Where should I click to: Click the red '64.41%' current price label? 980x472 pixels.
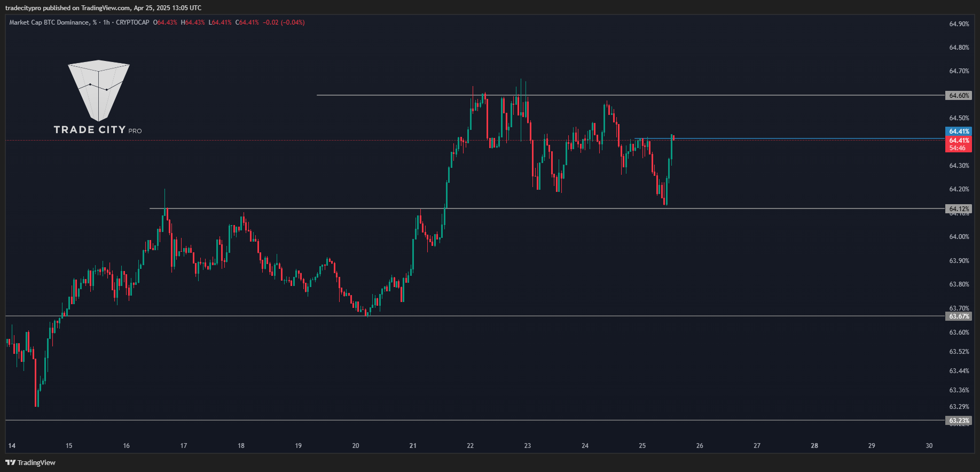coord(959,141)
